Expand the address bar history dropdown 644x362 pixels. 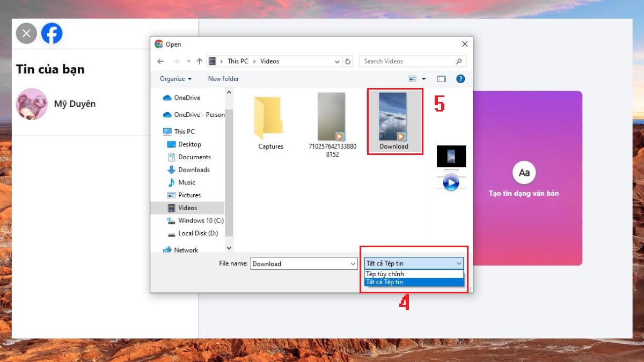(337, 61)
